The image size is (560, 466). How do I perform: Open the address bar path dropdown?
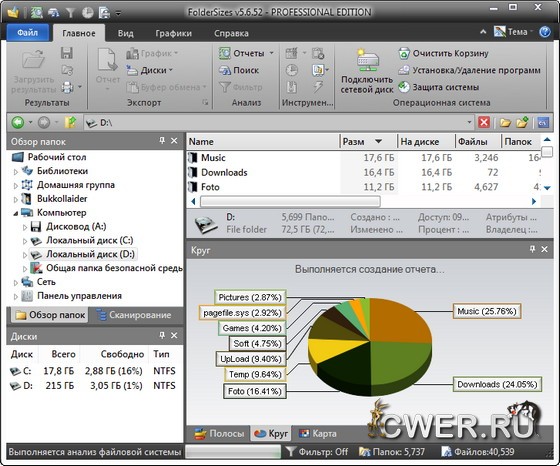pos(469,122)
